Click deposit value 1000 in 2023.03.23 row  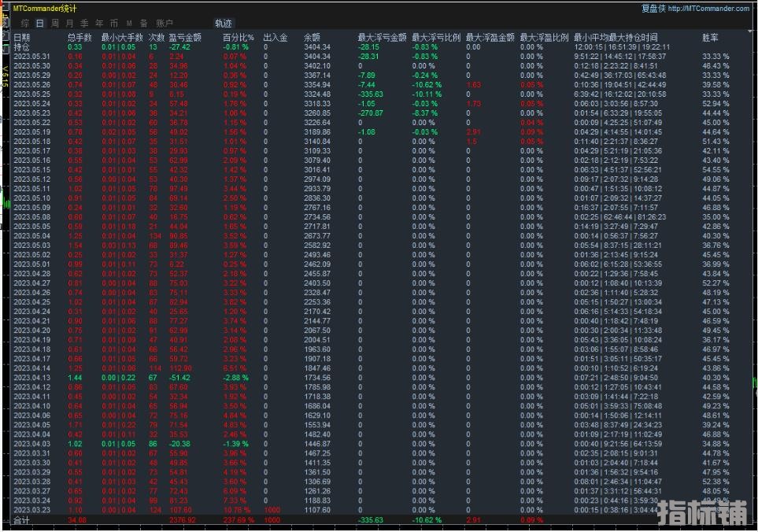pyautogui.click(x=272, y=510)
